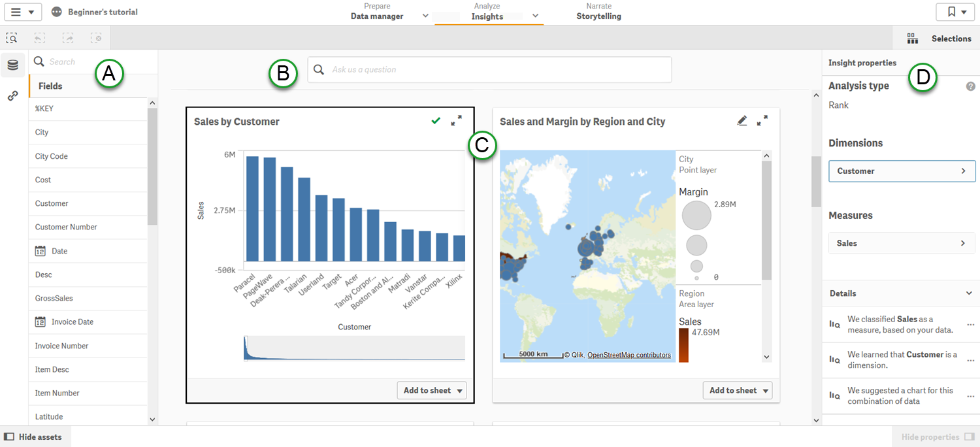This screenshot has width=980, height=447.
Task: Toggle approval checkmark on Sales by Customer
Action: pos(436,121)
